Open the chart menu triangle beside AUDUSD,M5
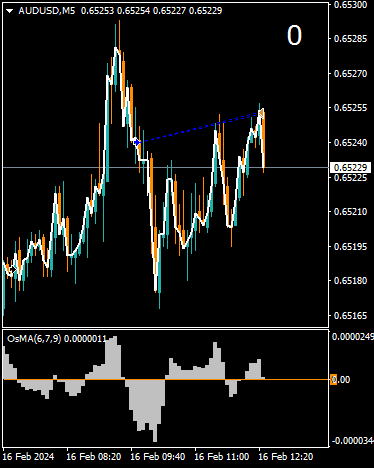Viewport: 374px width, 468px height. pos(10,11)
